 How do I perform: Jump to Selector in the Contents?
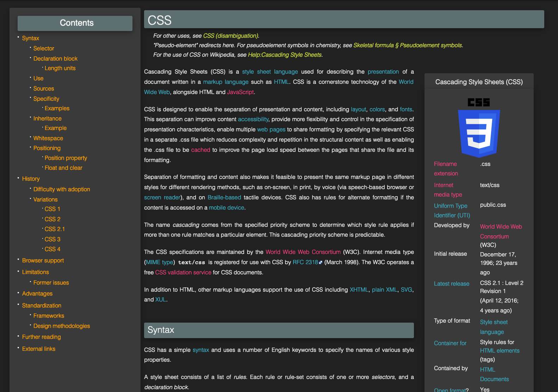[44, 48]
